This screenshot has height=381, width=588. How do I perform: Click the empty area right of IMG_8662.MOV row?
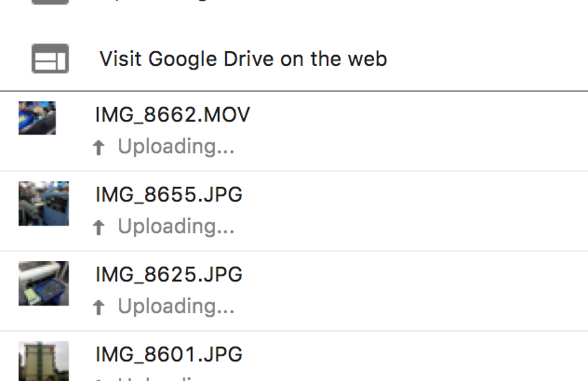[x=419, y=131]
